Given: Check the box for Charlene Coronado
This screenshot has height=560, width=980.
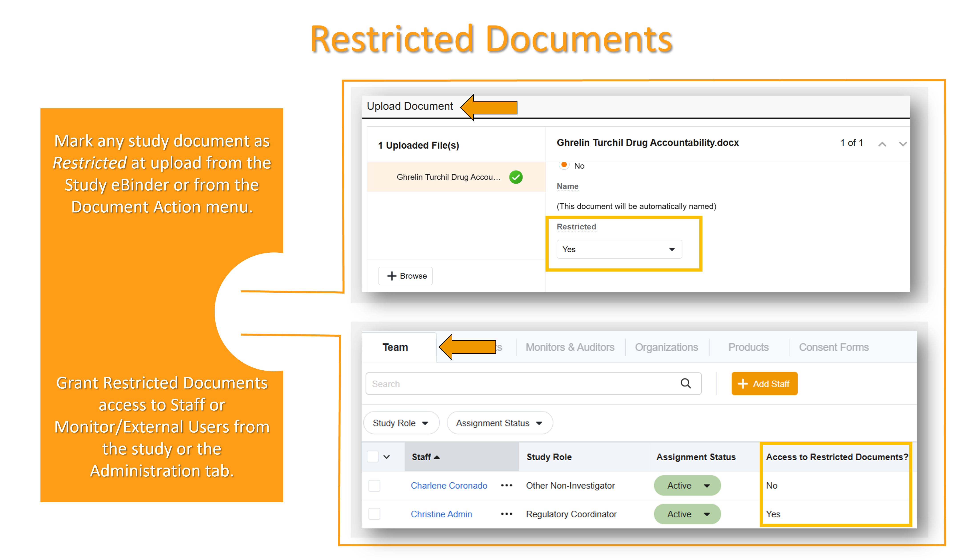Looking at the screenshot, I should 374,485.
